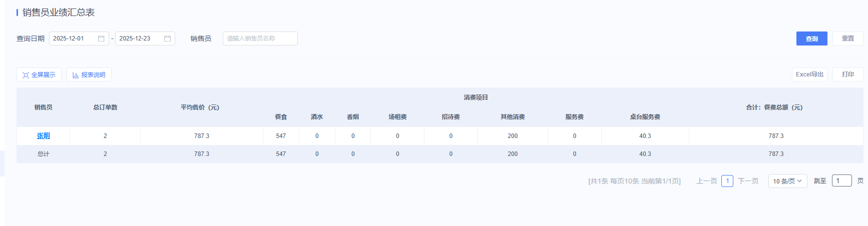
Task: Click the 销售员 name input field
Action: tap(260, 38)
